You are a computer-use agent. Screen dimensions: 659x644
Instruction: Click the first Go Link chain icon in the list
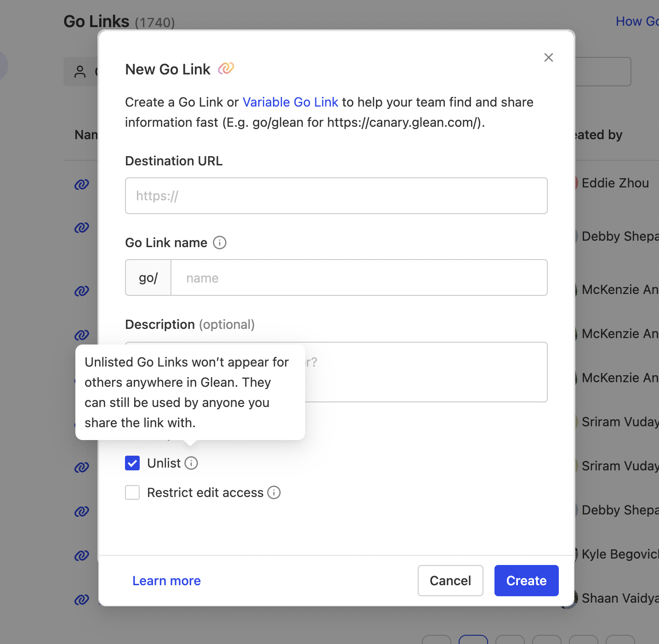[x=81, y=184]
